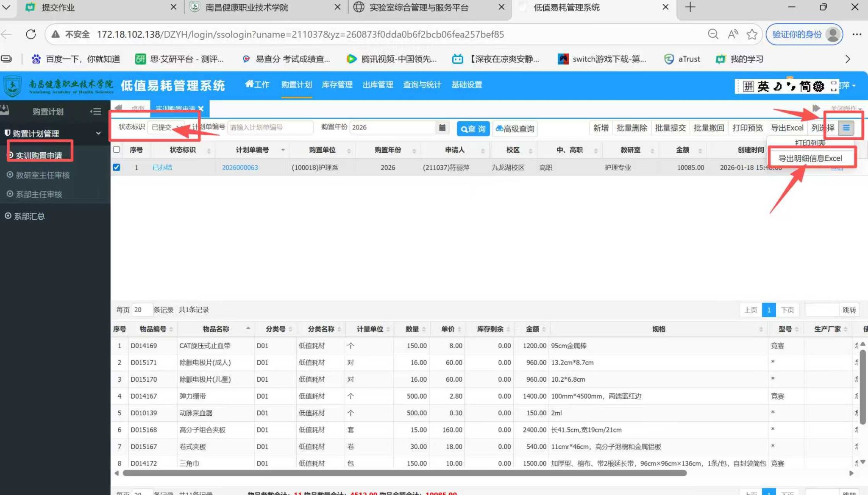Screen dimensions: 868x495
Task: Open plan number link 2026000063
Action: pos(240,168)
